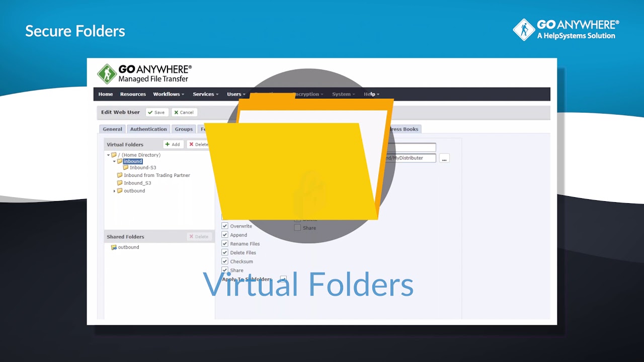The image size is (644, 362).
Task: Uncheck the Overwrite permission
Action: pyautogui.click(x=225, y=226)
